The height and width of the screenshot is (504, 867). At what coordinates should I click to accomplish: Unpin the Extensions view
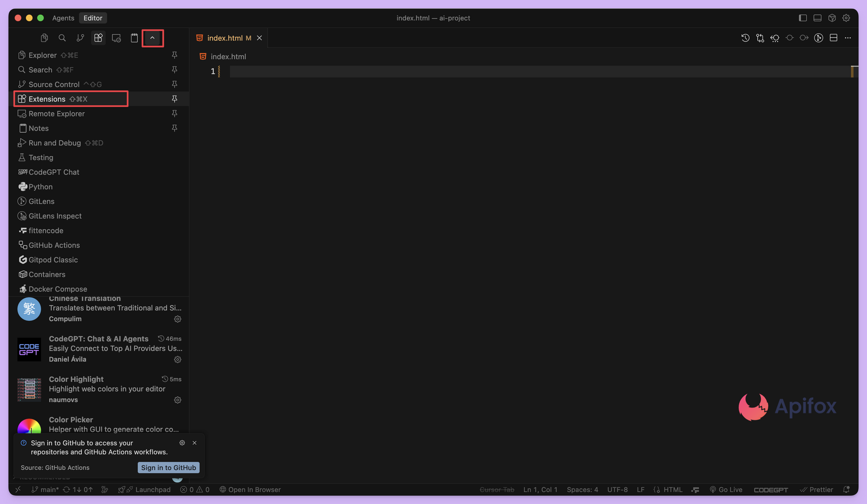[174, 99]
